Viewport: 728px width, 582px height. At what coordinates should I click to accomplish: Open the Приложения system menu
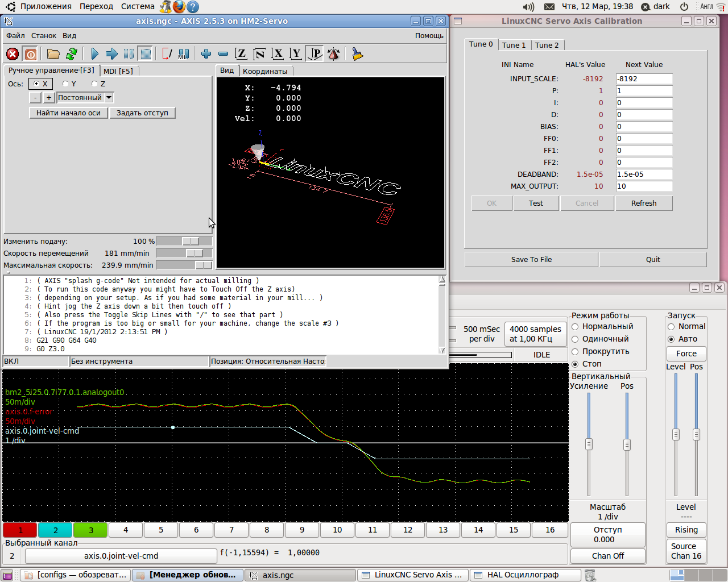pos(45,6)
